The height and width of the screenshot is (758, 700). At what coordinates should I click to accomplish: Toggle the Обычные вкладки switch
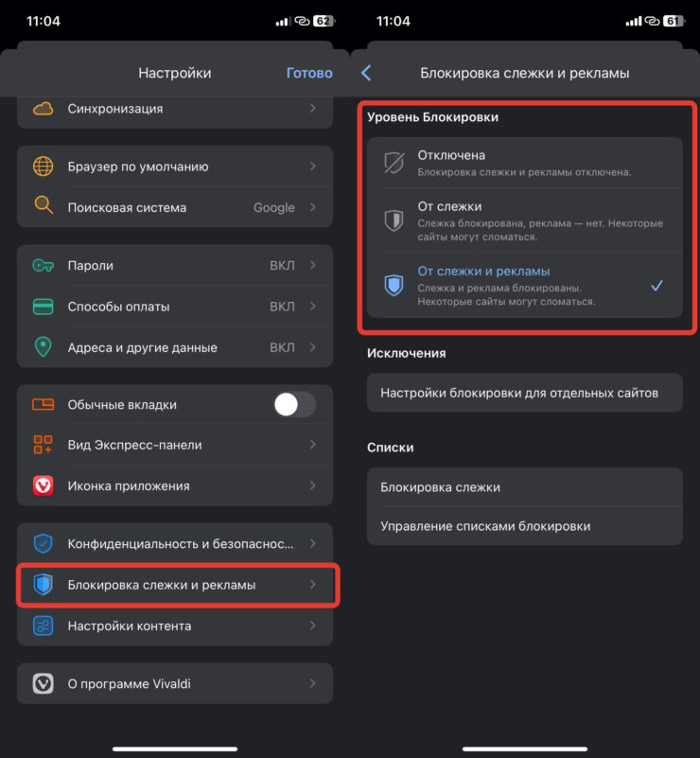click(x=293, y=403)
